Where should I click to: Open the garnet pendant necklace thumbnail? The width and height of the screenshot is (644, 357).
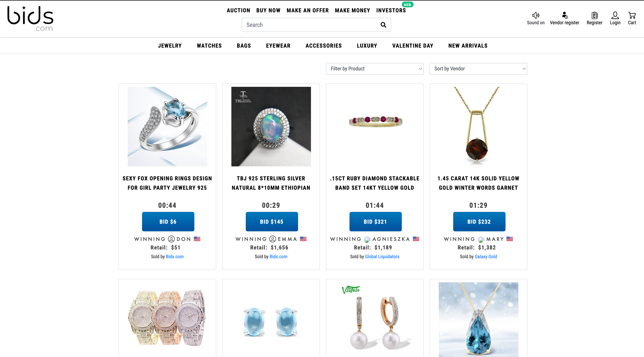click(478, 127)
